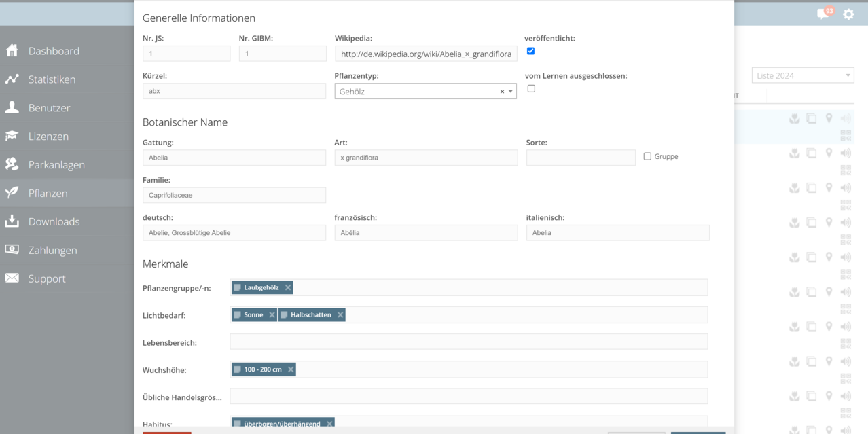The width and height of the screenshot is (868, 434).
Task: Remove the Sonne tag from Lichtbedarf
Action: 272,315
